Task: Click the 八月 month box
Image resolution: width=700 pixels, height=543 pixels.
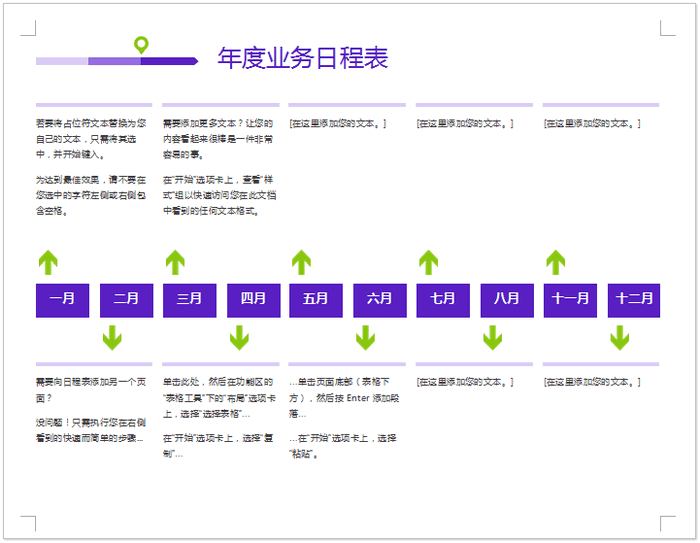Action: tap(507, 301)
